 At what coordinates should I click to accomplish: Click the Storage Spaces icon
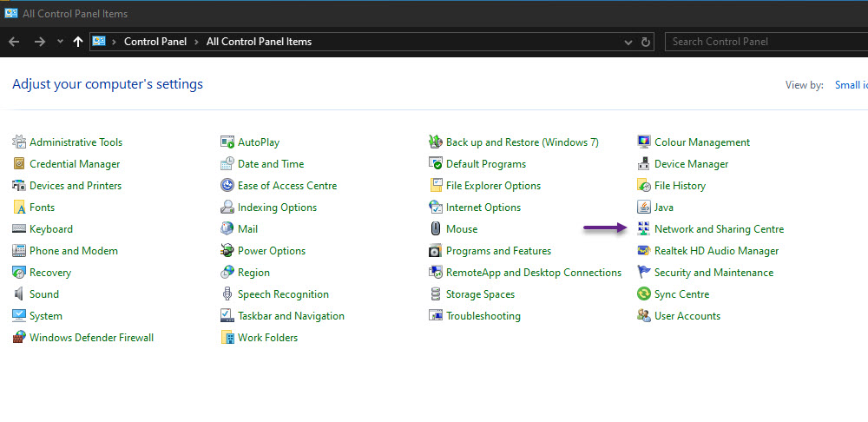436,294
